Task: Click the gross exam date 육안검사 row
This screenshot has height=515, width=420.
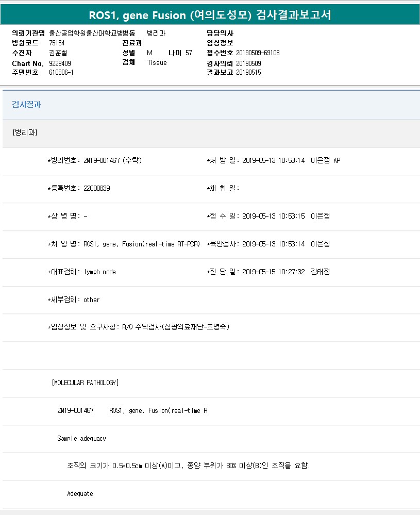Action: coord(268,244)
